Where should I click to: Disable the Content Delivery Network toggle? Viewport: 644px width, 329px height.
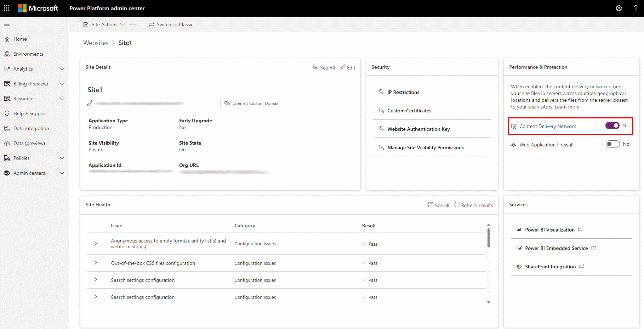(612, 126)
